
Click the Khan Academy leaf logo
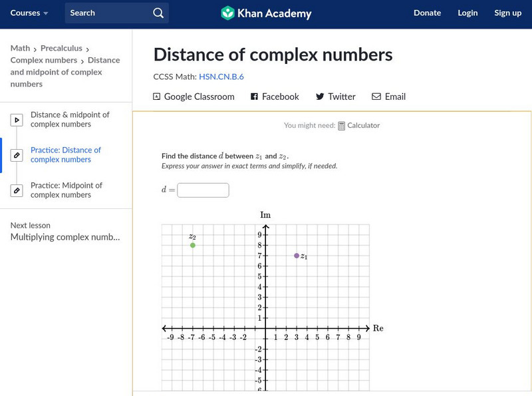coord(229,13)
